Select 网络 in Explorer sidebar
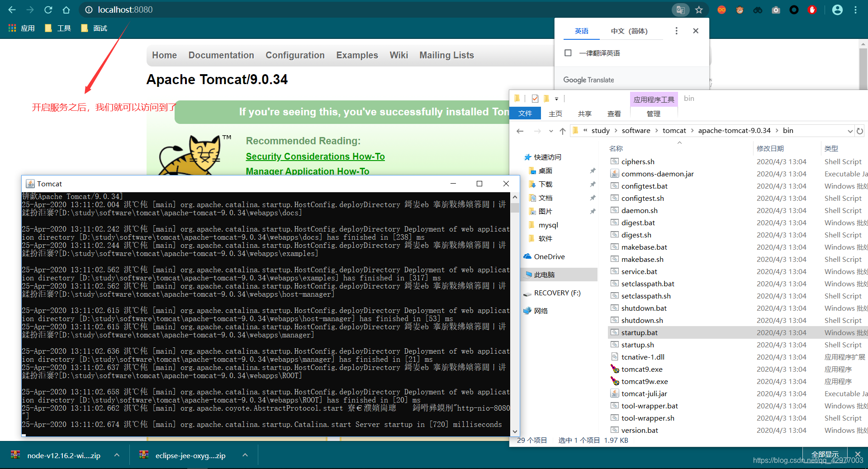This screenshot has width=868, height=469. (536, 311)
